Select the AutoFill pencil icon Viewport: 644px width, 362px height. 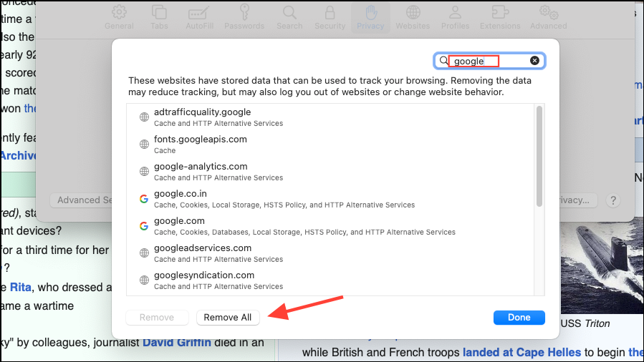199,13
